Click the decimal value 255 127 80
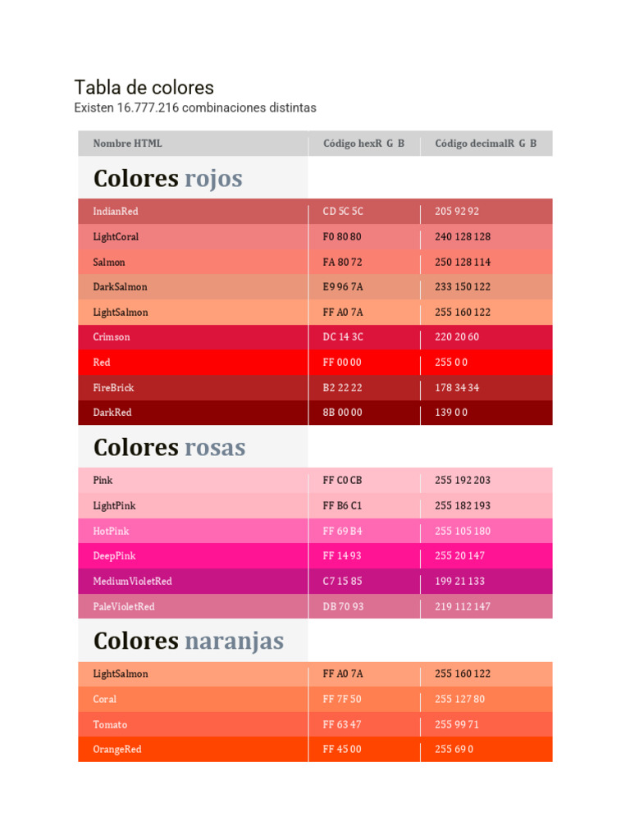This screenshot has width=630, height=840. coord(459,700)
